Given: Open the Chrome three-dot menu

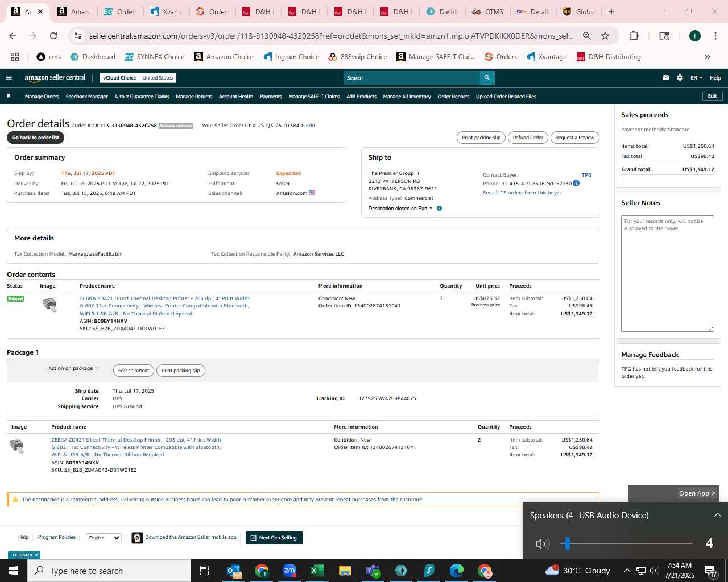Looking at the screenshot, I should click(715, 36).
